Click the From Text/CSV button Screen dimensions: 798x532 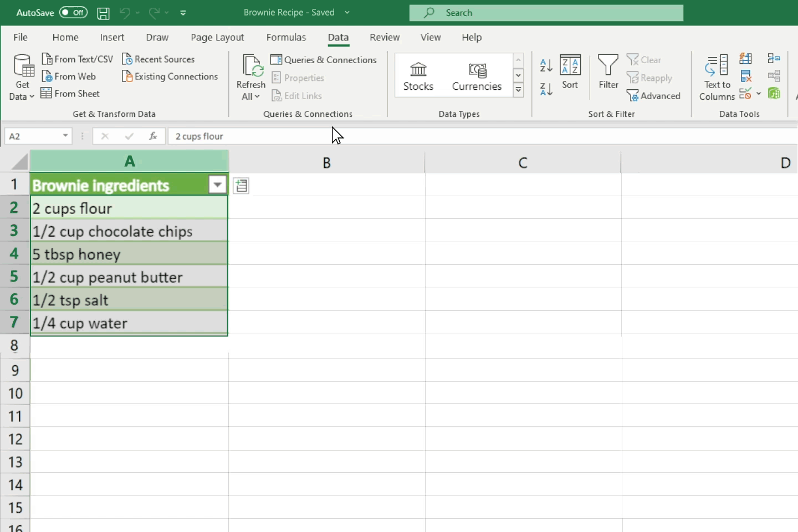tap(78, 59)
